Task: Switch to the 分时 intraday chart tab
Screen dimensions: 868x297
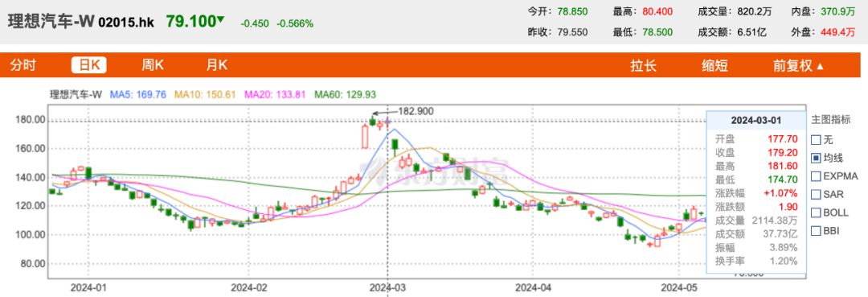Action: [23, 65]
